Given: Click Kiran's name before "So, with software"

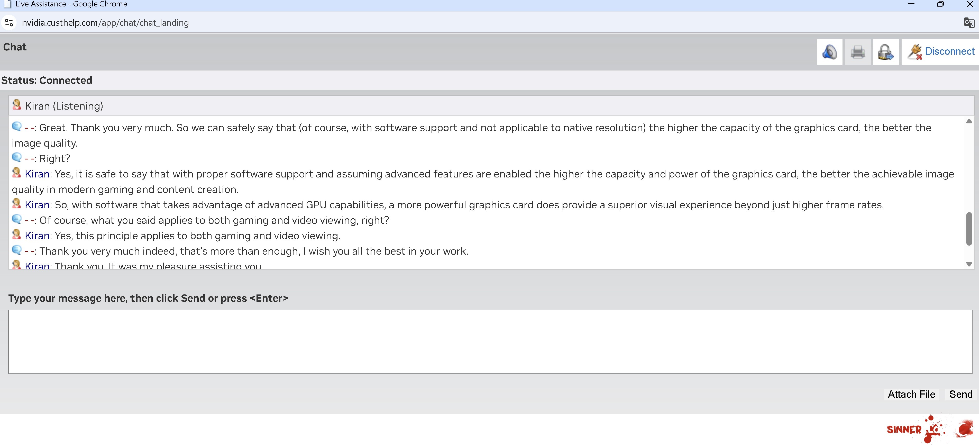Looking at the screenshot, I should tap(37, 205).
